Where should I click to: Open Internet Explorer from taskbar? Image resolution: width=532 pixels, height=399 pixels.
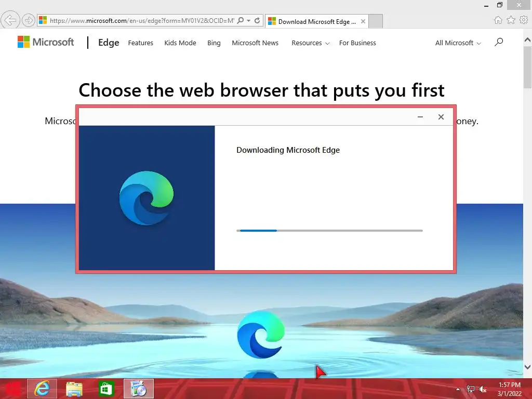pyautogui.click(x=42, y=389)
